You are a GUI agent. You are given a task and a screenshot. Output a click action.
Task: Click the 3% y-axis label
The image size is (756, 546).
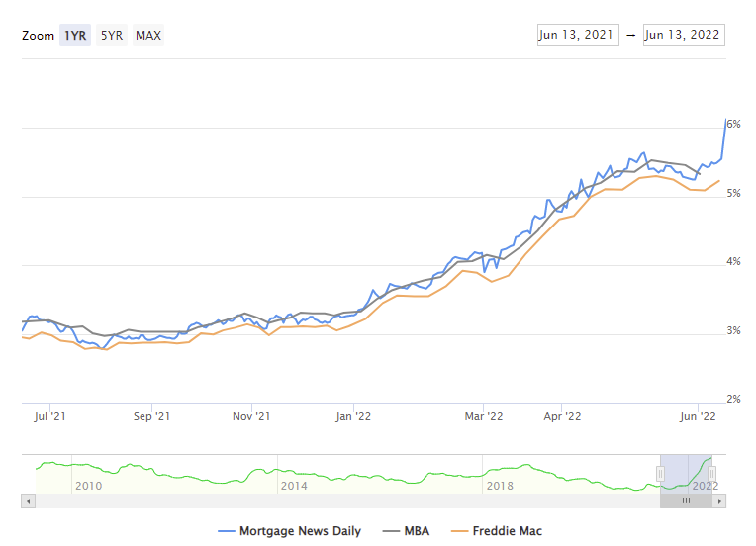click(733, 331)
